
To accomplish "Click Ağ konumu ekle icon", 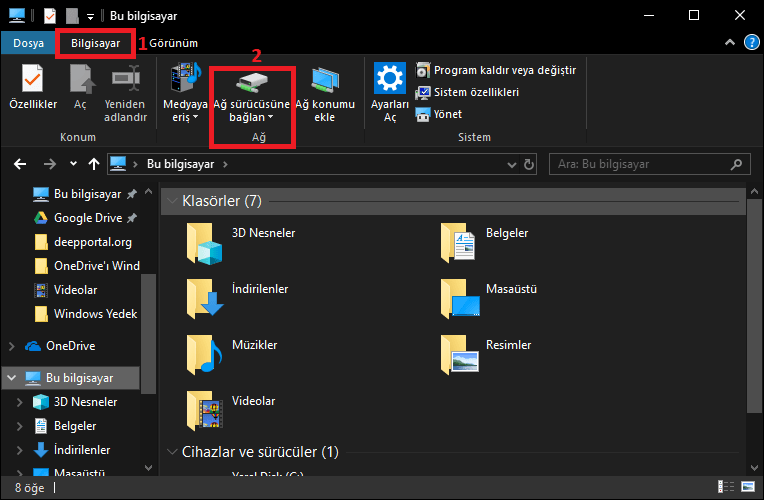I will [325, 79].
